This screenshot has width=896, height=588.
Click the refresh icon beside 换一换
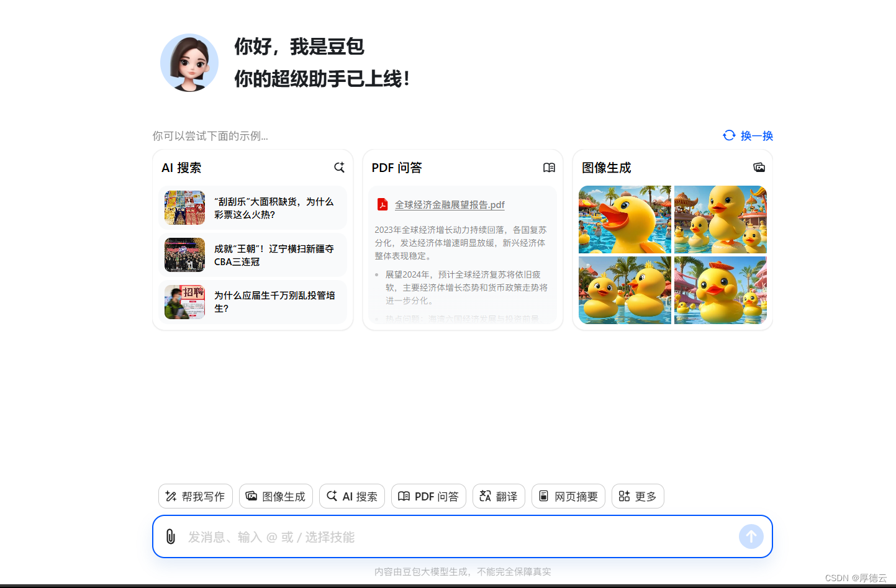coord(729,135)
